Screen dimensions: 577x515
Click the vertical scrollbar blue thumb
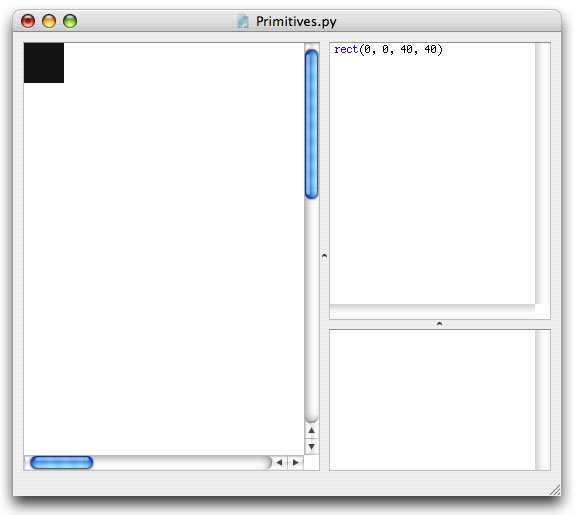pyautogui.click(x=312, y=124)
